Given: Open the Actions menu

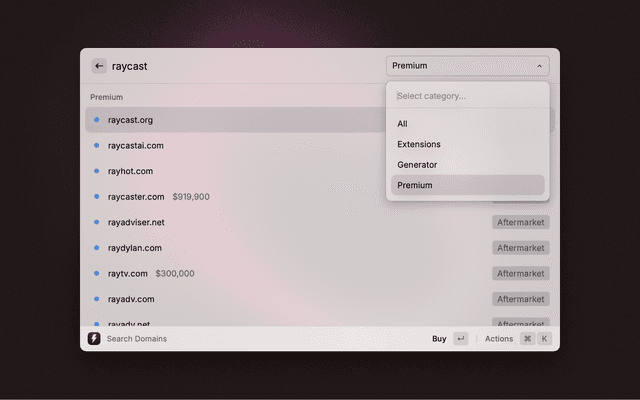Looking at the screenshot, I should point(499,339).
